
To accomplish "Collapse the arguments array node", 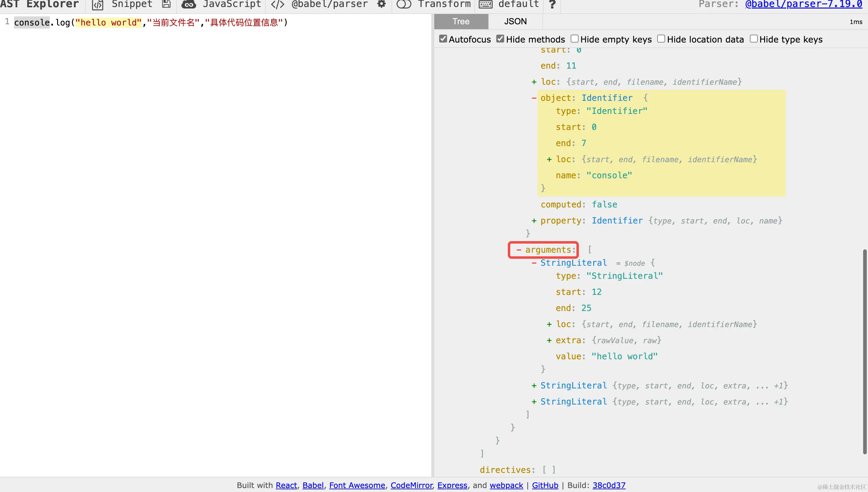I will click(519, 250).
